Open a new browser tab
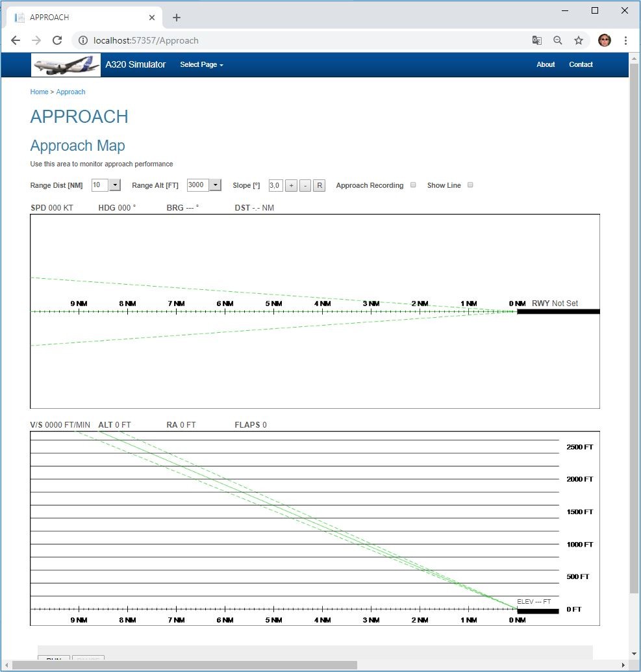641x672 pixels. point(177,18)
